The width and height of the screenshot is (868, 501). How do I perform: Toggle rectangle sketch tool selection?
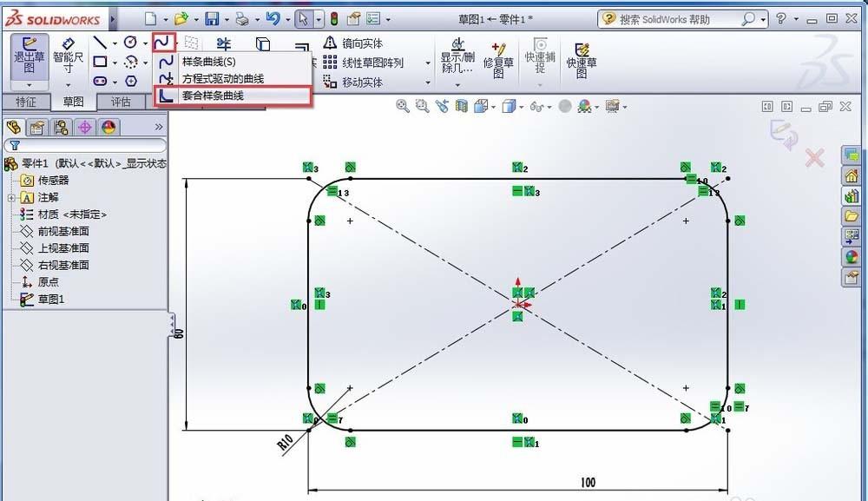coord(100,62)
